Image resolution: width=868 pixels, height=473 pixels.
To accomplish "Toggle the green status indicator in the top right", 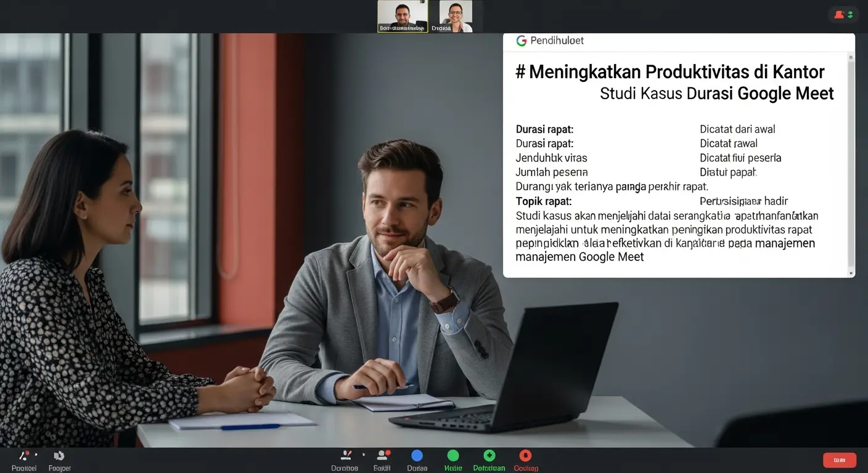I will tap(848, 14).
